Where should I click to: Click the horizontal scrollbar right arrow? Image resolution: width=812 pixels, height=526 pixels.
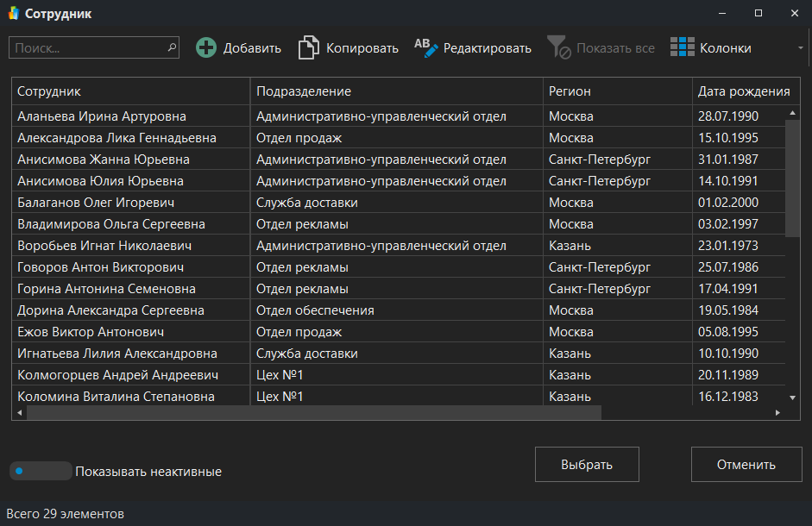coord(777,413)
